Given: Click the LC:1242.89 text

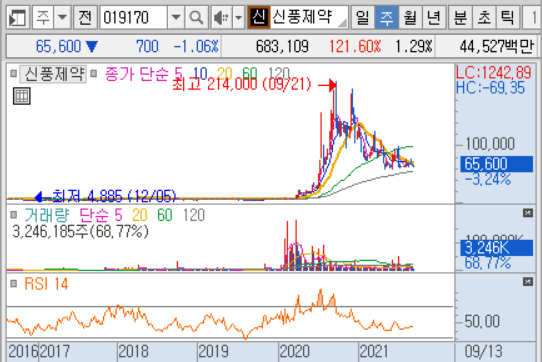Looking at the screenshot, I should [494, 73].
